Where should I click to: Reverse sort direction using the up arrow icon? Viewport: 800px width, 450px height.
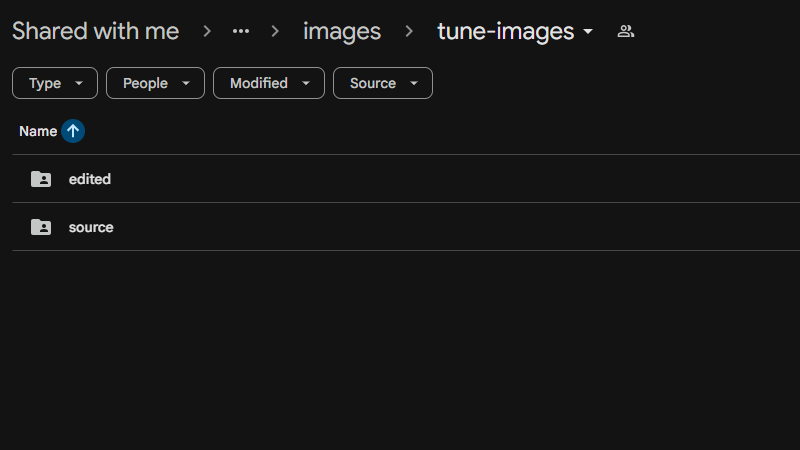pos(73,131)
